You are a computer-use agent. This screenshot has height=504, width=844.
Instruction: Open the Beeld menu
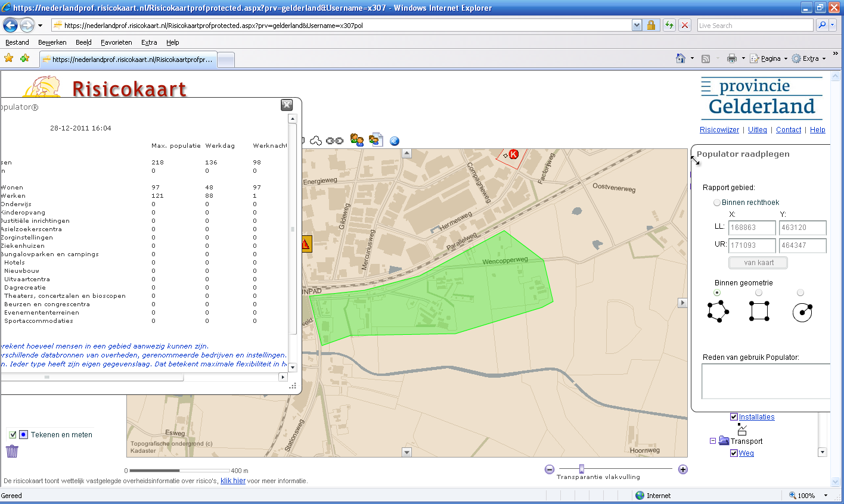(83, 42)
